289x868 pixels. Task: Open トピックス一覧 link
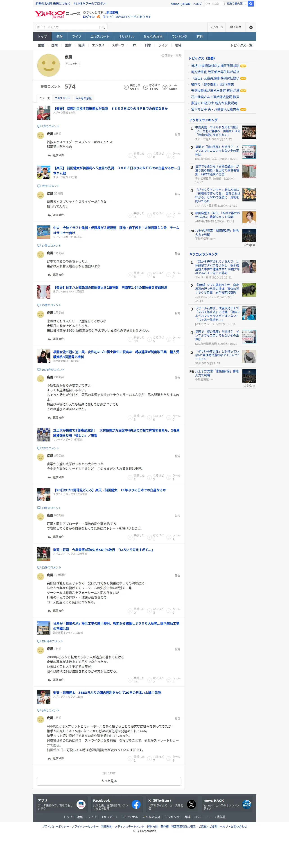[241, 46]
